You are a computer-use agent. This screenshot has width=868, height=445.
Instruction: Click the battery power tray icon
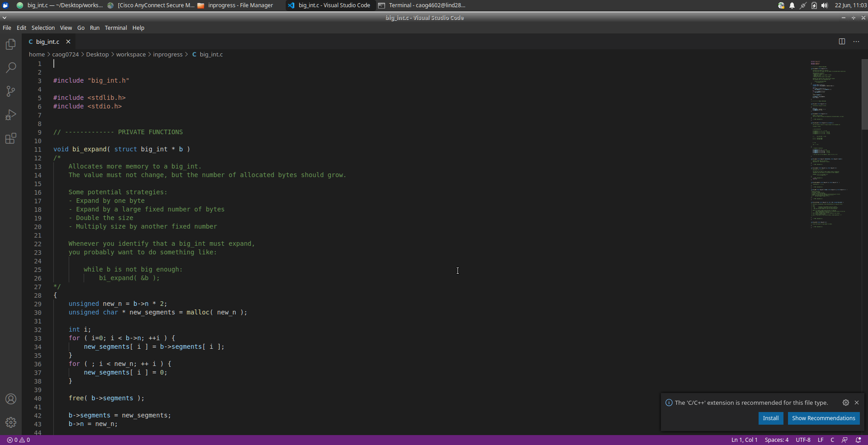point(814,5)
